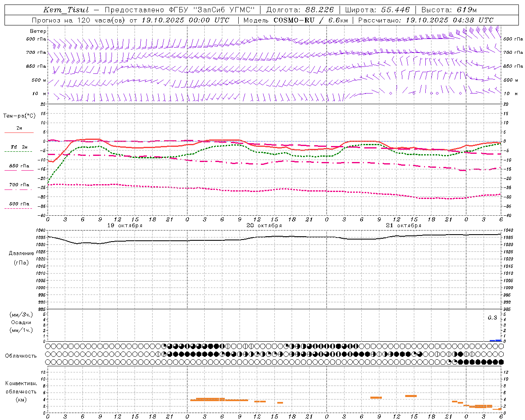Click the 700 гПа temperature legend entry

(19, 185)
